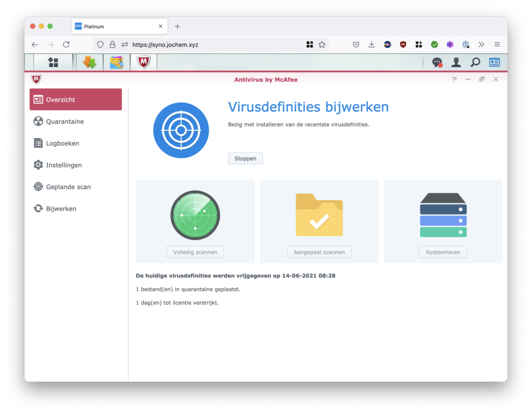
Task: Click the Volledig scannen button
Action: click(195, 252)
